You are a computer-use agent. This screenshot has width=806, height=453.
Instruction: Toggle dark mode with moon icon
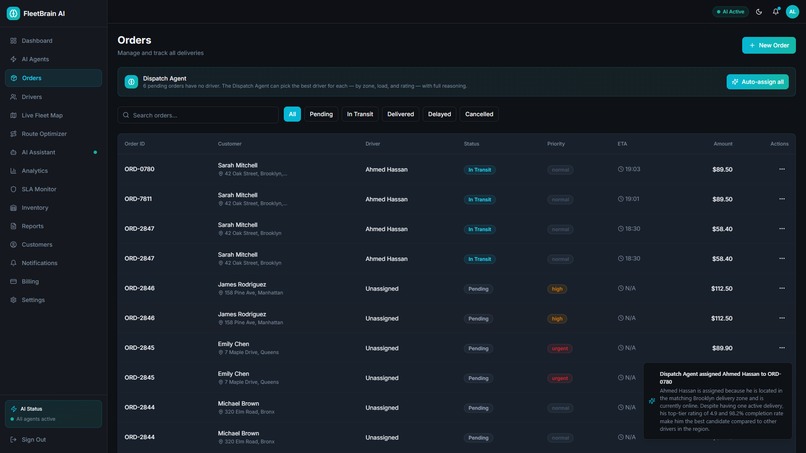click(759, 12)
